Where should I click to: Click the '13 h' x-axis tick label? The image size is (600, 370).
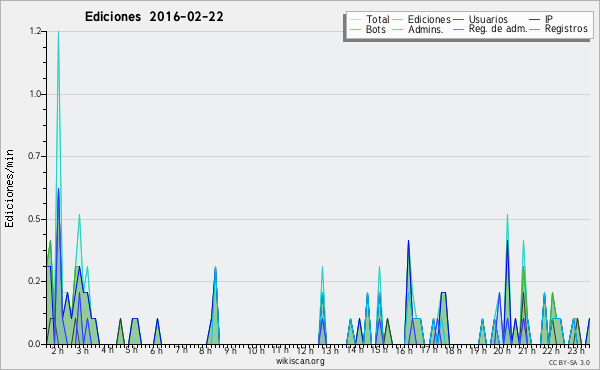click(330, 351)
